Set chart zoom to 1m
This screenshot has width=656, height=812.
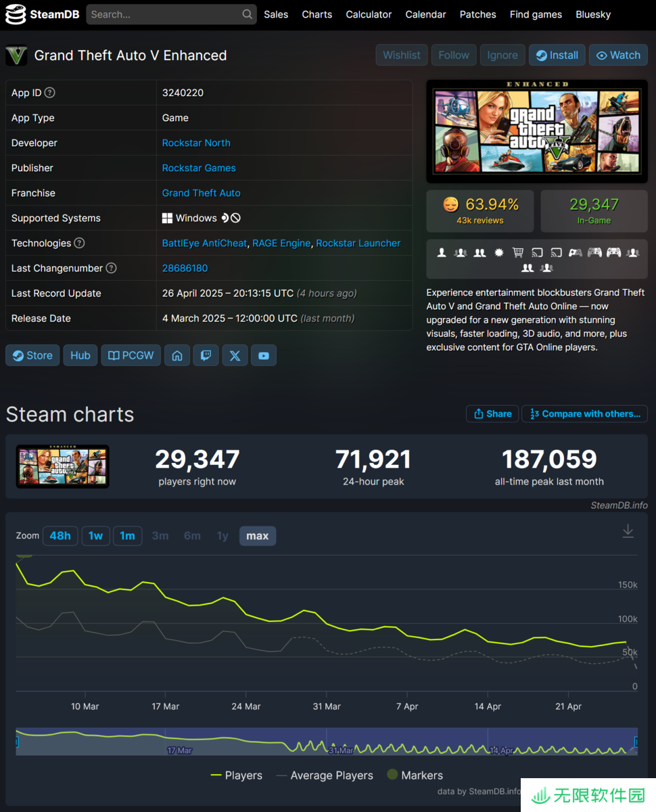(x=127, y=536)
